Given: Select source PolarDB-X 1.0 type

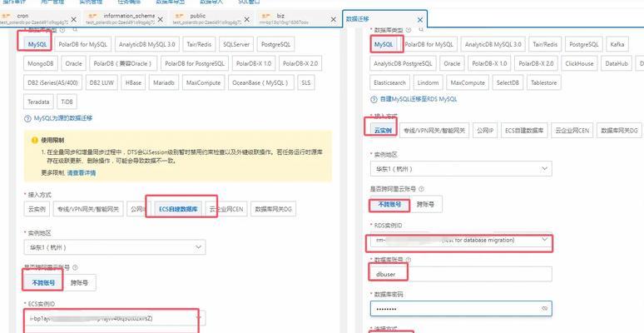Looking at the screenshot, I should (254, 64).
